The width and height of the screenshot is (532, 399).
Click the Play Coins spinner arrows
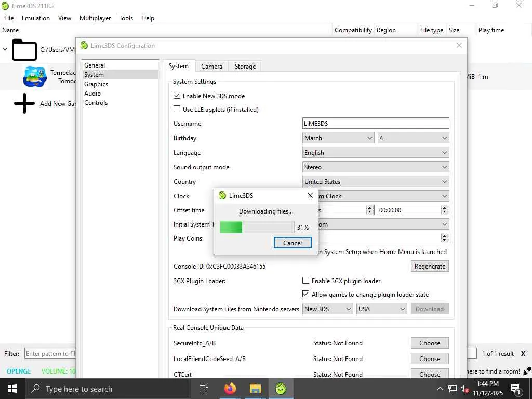click(445, 238)
